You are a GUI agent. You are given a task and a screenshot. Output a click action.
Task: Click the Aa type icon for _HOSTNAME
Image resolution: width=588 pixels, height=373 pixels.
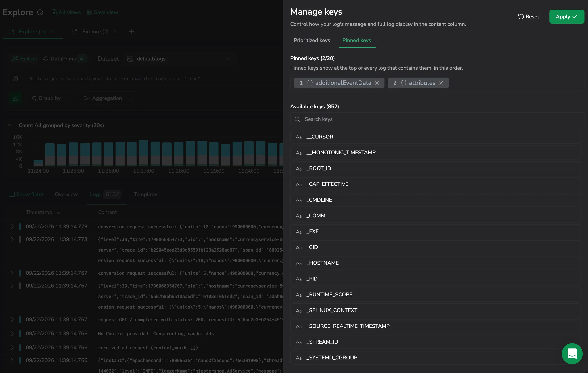click(x=299, y=263)
